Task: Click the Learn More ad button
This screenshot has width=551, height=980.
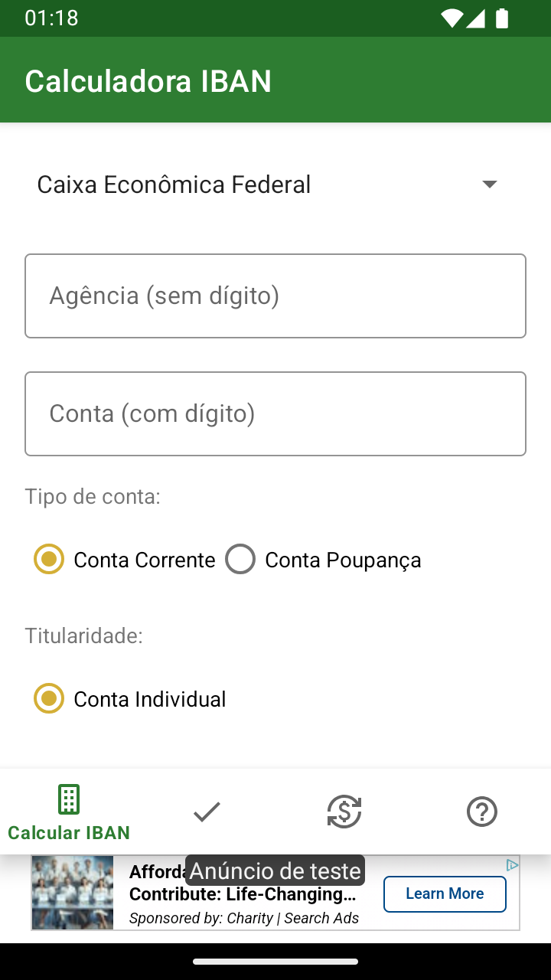Action: pyautogui.click(x=445, y=893)
